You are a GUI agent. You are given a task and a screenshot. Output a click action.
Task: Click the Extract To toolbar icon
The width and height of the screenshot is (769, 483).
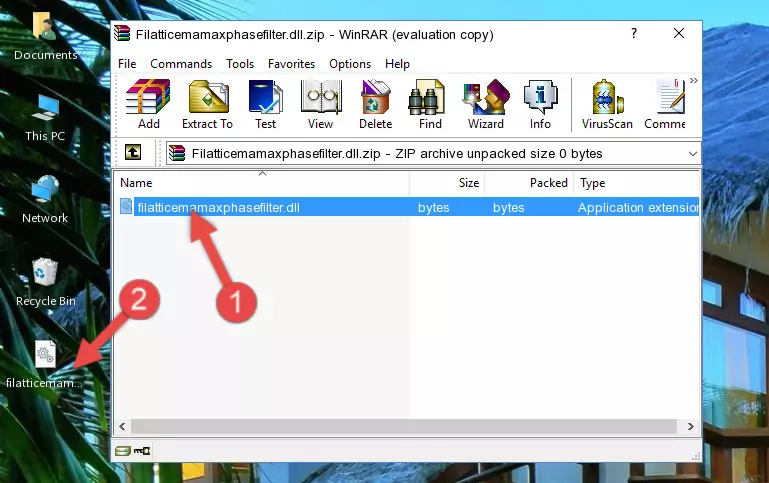(x=207, y=104)
